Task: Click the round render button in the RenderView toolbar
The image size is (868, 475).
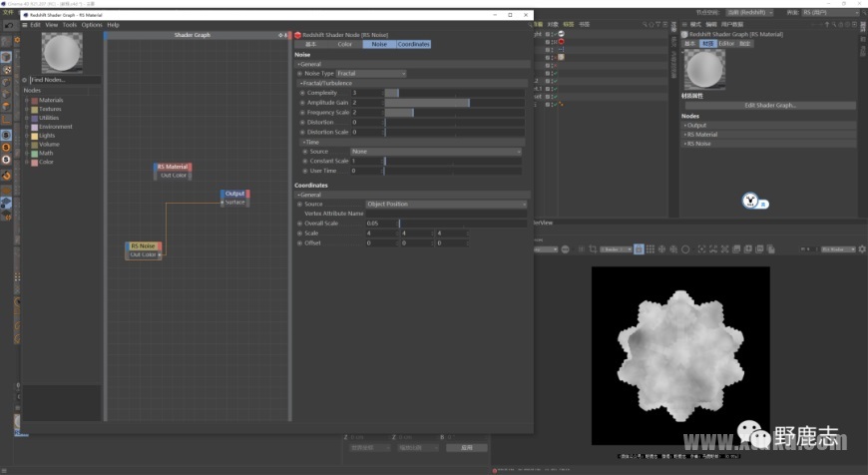Action: [x=565, y=249]
